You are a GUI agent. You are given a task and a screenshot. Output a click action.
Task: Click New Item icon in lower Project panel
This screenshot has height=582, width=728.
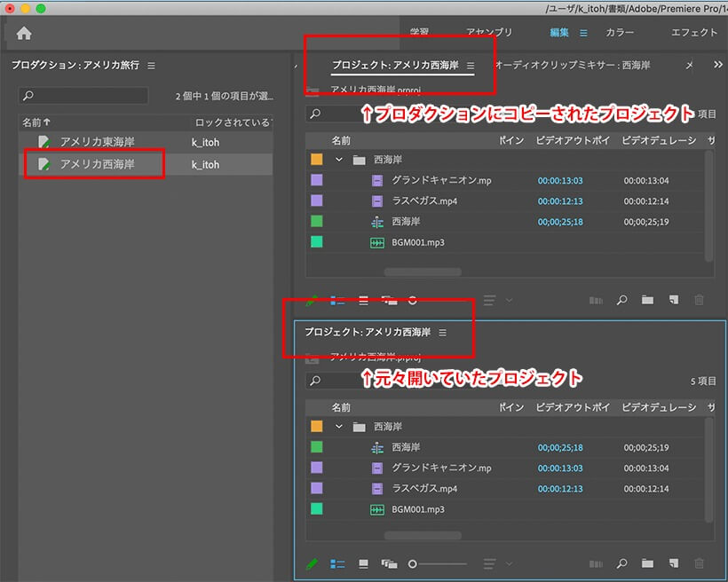[673, 563]
